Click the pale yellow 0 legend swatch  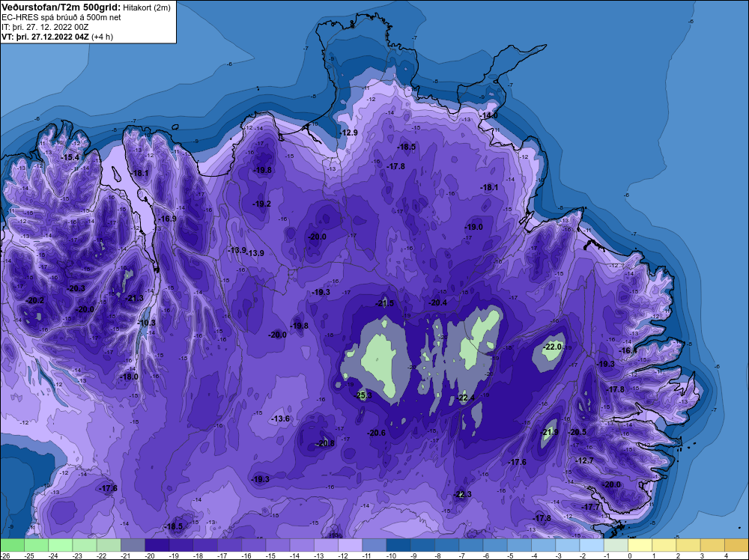tap(640, 545)
